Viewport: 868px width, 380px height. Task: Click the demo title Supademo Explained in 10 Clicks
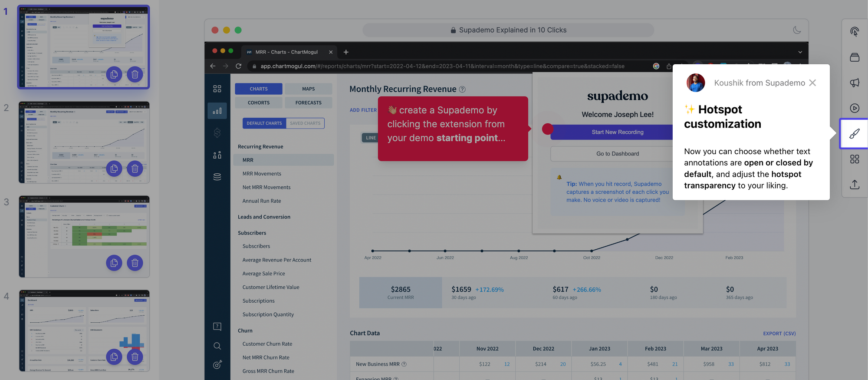point(513,30)
